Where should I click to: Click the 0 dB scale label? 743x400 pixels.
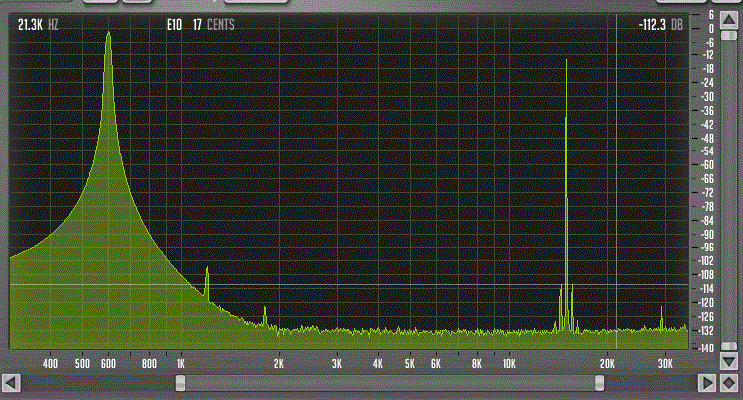tap(711, 29)
